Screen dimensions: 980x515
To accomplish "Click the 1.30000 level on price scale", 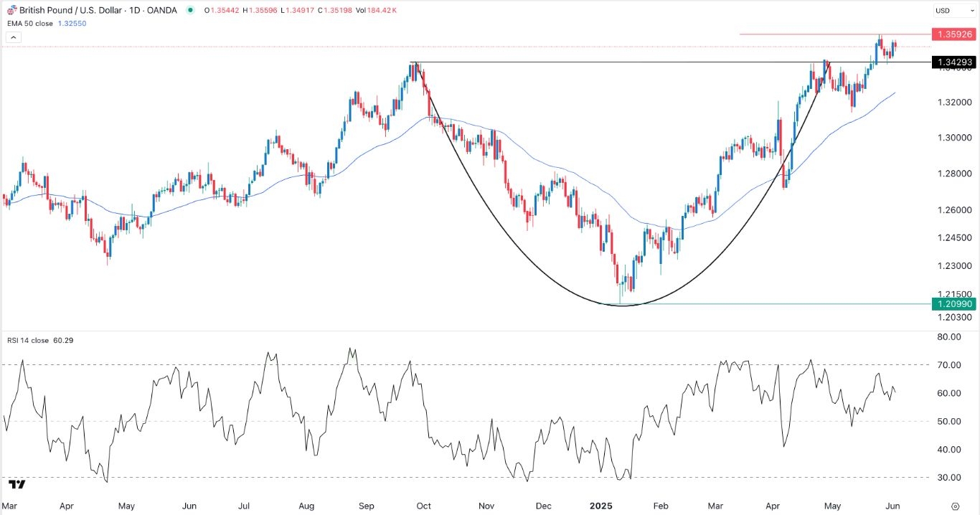I will coord(953,138).
